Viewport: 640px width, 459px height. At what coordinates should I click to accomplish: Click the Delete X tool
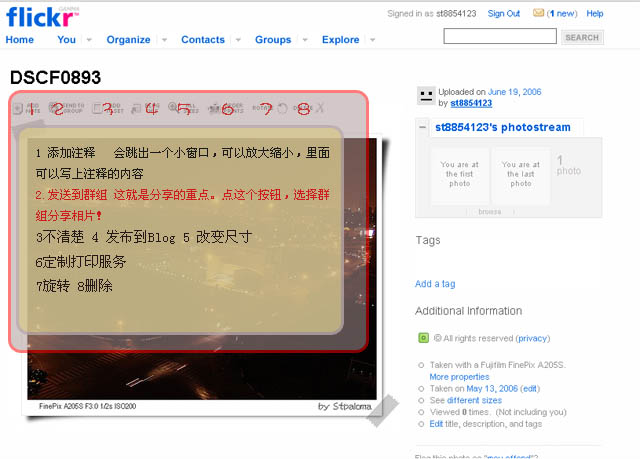coord(309,108)
